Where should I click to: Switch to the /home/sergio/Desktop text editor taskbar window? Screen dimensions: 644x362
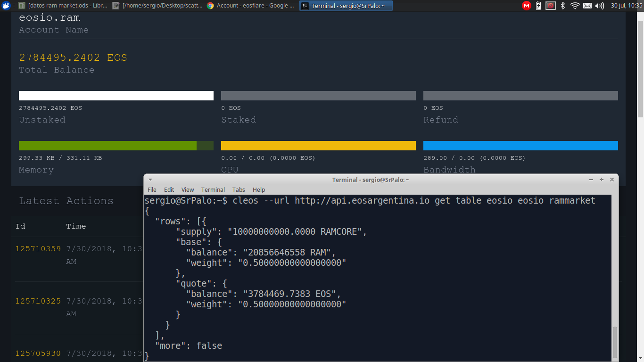(157, 6)
